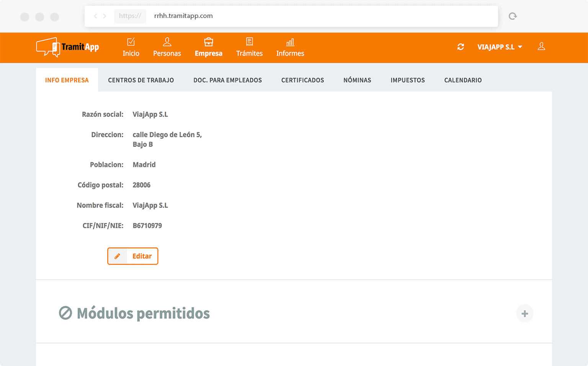
Task: Switch to DOC. PARA EMPLEADOS tab
Action: click(227, 80)
